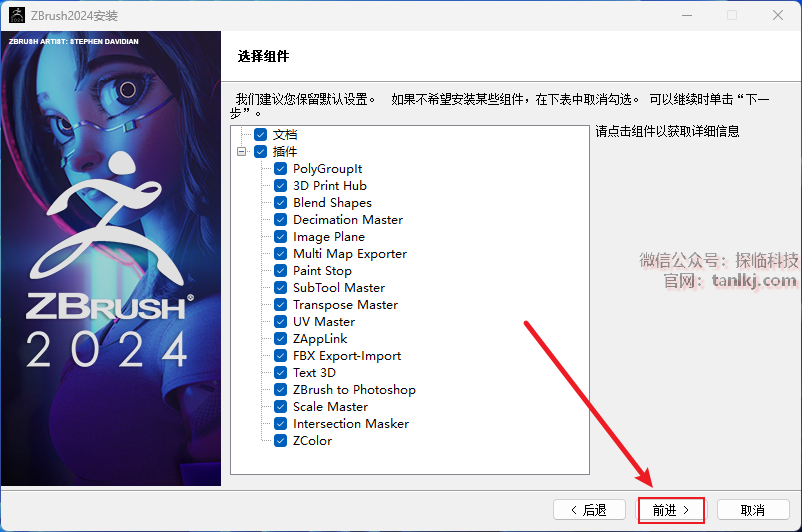
Task: Click the ZBrush 2024 artwork banner
Action: [111, 258]
